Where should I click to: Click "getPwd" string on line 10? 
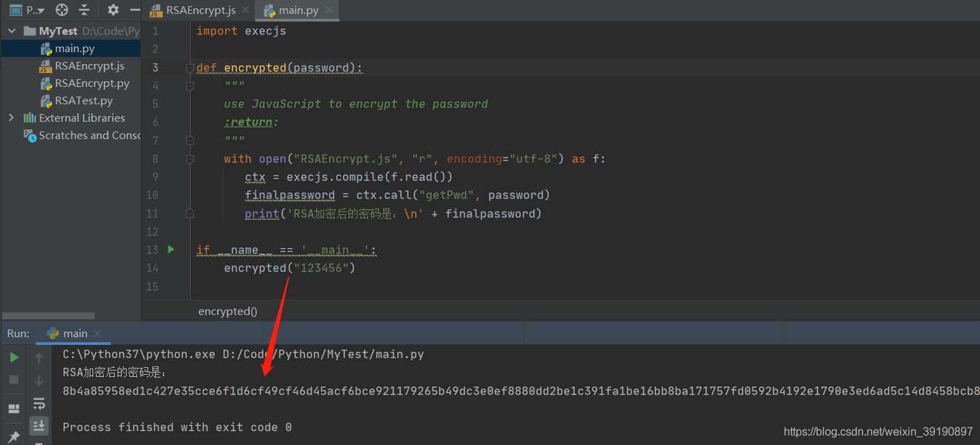click(446, 195)
